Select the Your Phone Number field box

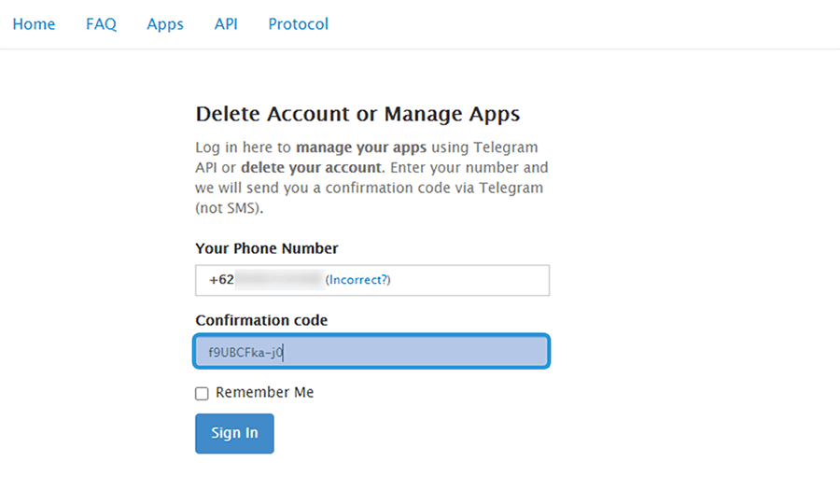tap(372, 280)
